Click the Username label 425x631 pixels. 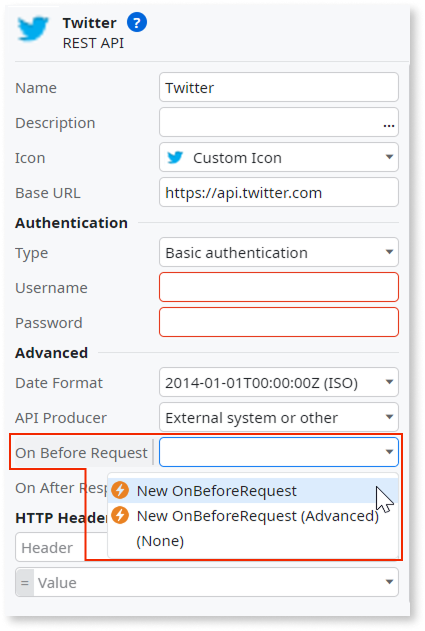coord(52,288)
